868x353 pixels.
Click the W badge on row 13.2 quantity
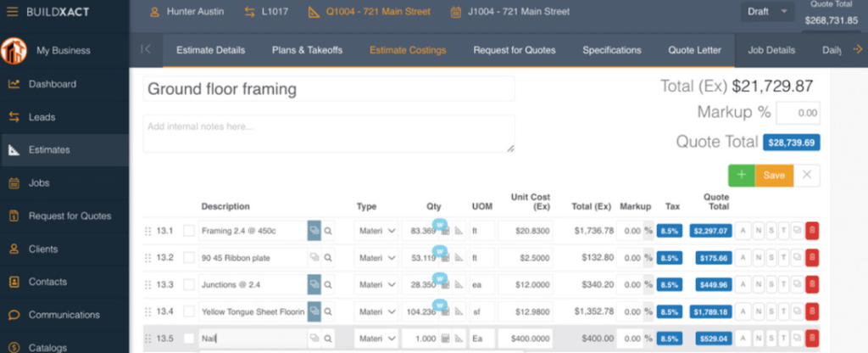pyautogui.click(x=440, y=250)
